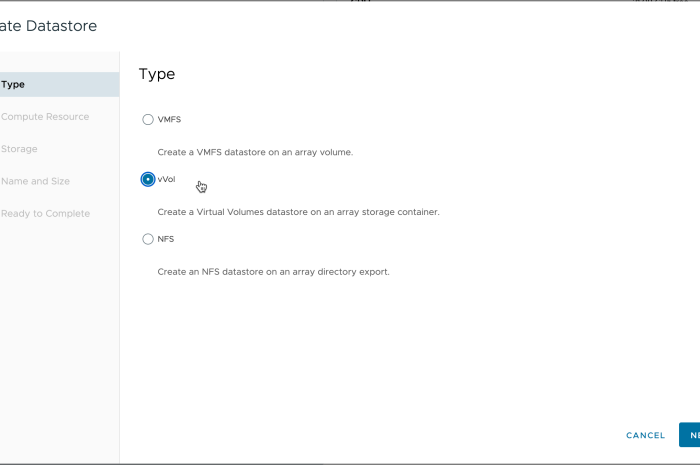This screenshot has height=465, width=700.
Task: Click the Type page heading
Action: (x=156, y=74)
